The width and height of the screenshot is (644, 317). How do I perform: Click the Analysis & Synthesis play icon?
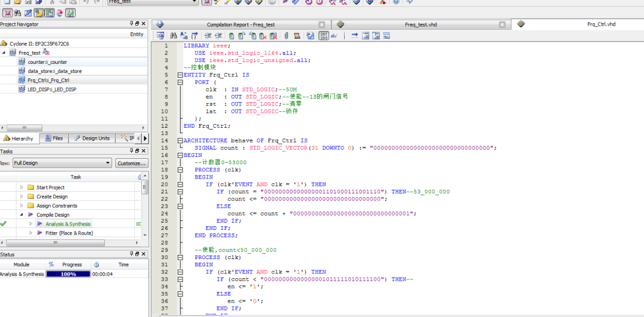tap(40, 224)
